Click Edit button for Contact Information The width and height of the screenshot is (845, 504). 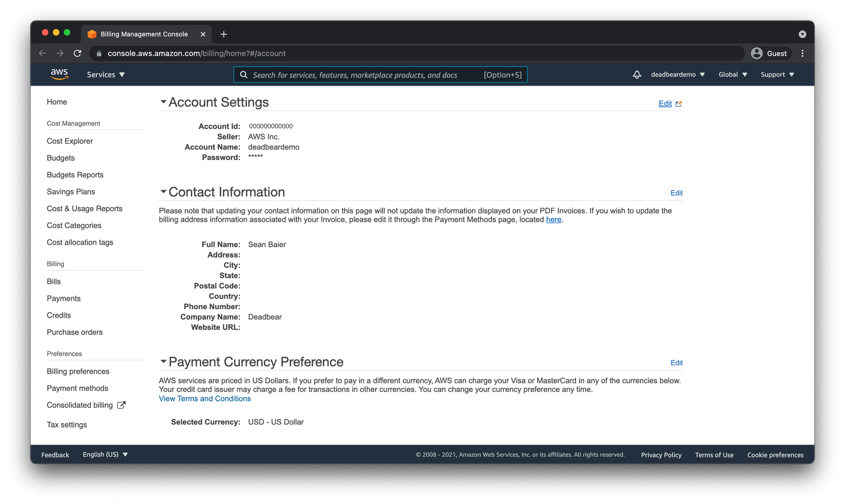tap(676, 193)
